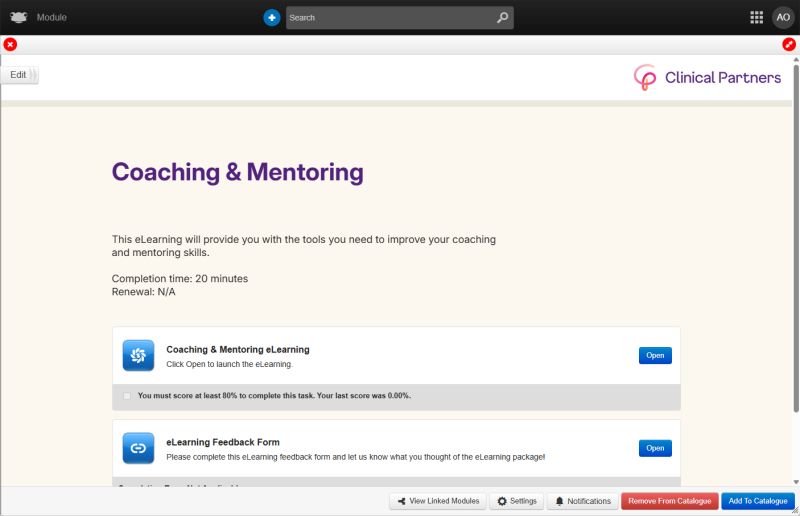Click View Linked Modules button
This screenshot has height=516, width=800.
tap(437, 501)
